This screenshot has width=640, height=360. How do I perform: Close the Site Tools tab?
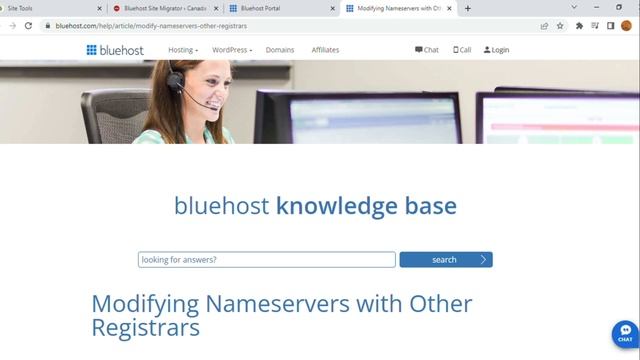point(99,8)
